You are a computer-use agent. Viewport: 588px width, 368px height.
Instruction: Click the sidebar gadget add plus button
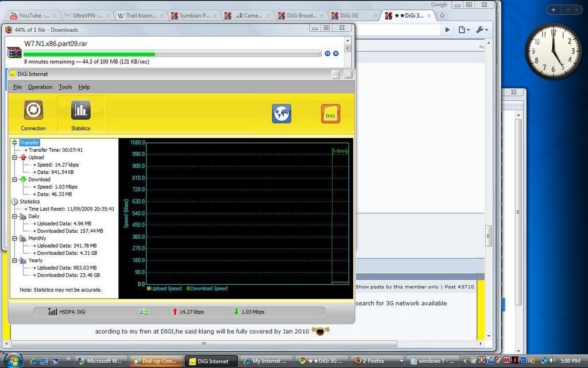coord(553,10)
